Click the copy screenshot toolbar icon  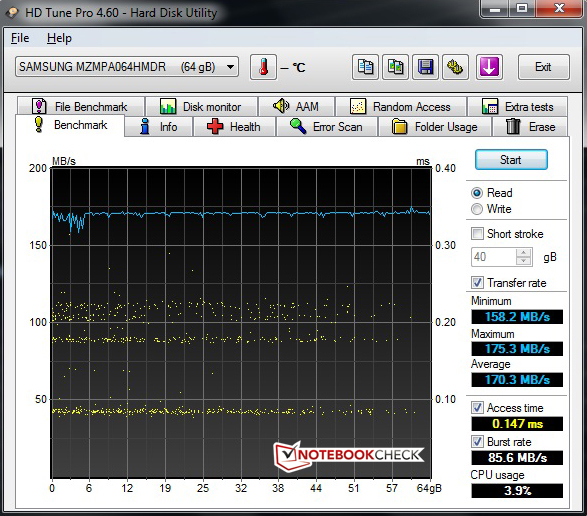coord(395,67)
